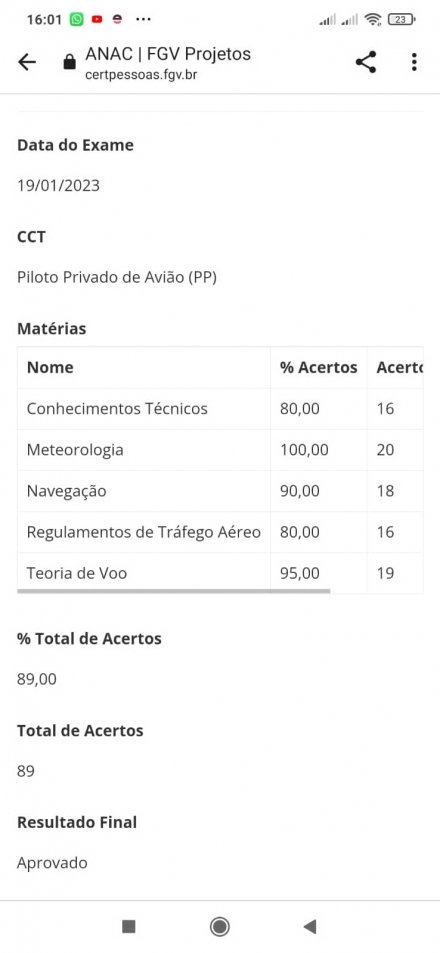Tap the Android back triangle button
This screenshot has height=953, width=440.
(x=310, y=926)
